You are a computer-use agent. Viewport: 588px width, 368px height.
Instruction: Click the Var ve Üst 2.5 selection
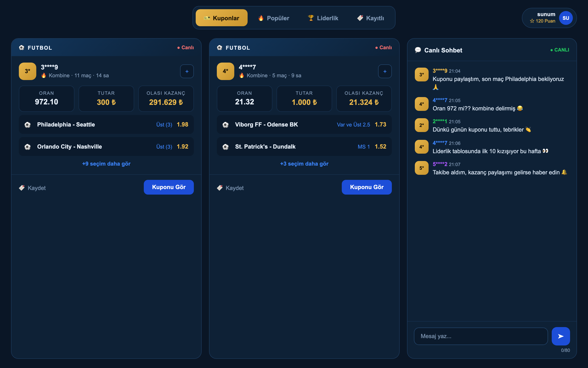[x=353, y=125]
